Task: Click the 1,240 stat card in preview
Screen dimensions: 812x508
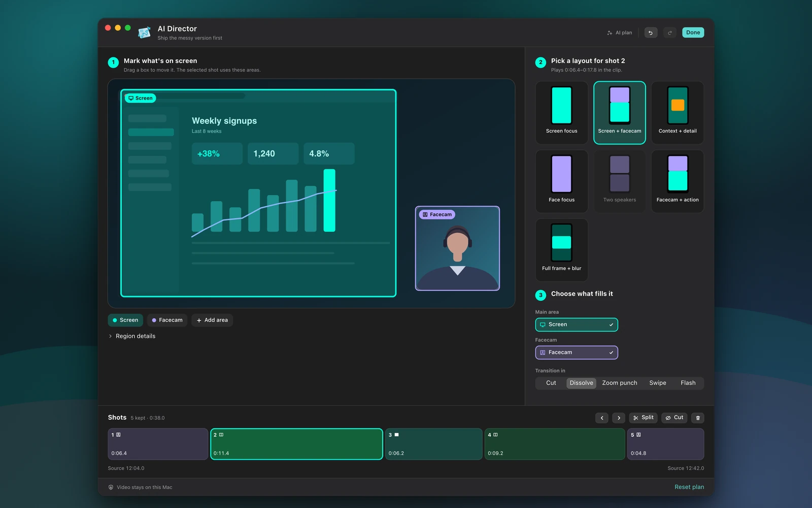Action: 273,153
